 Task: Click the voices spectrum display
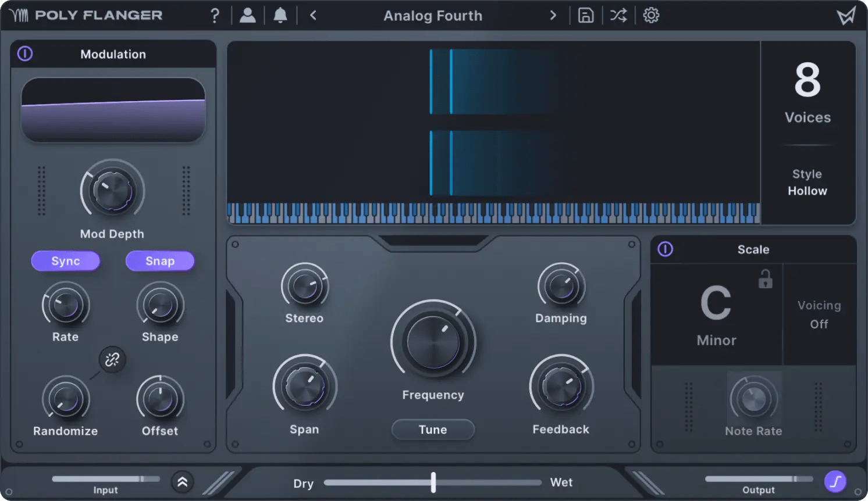493,122
